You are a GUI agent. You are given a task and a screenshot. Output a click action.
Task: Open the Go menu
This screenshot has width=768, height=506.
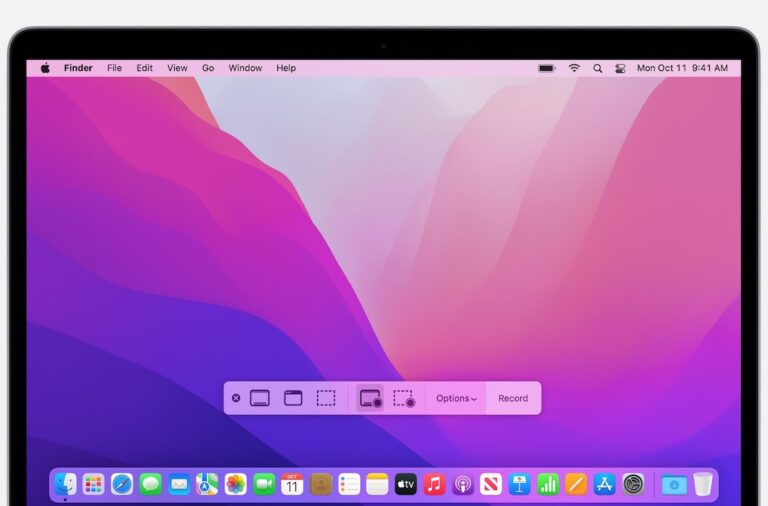pos(208,68)
